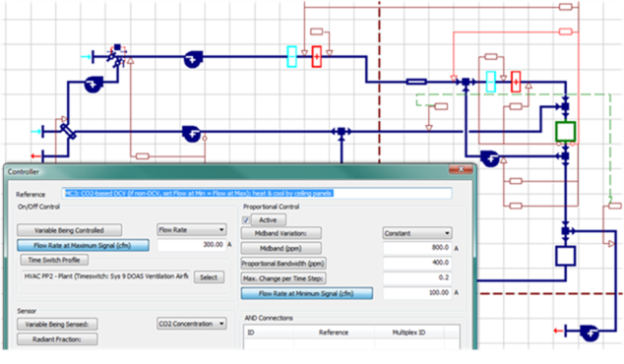Click Flow Rate at Maximum Signal button
This screenshot has height=364, width=624.
[x=83, y=245]
